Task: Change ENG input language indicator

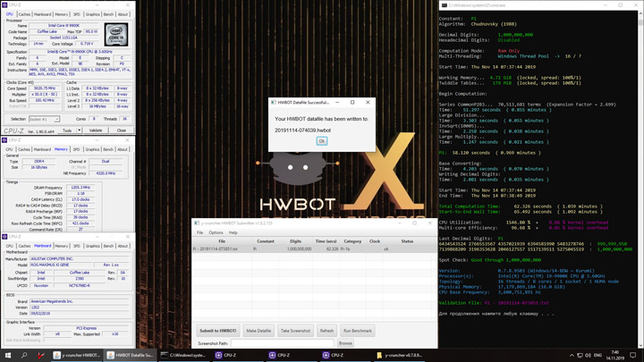Action: tap(597, 356)
